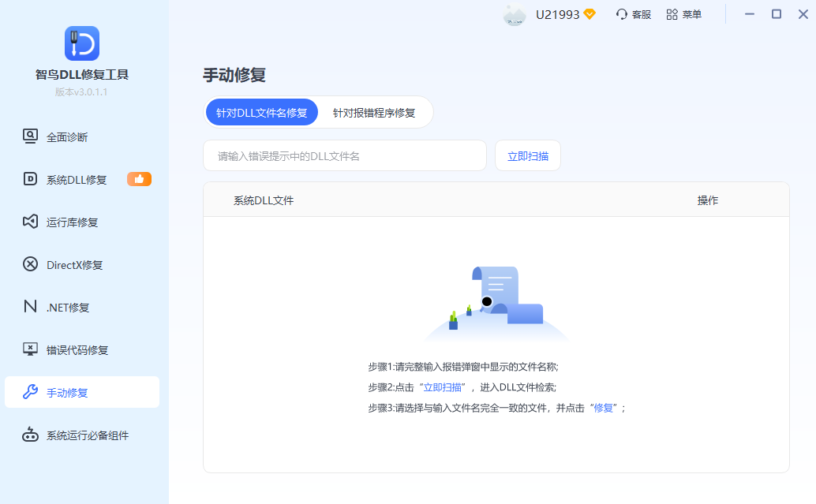This screenshot has width=816, height=504.
Task: Open 系统DLL修复 section
Action: (82, 180)
